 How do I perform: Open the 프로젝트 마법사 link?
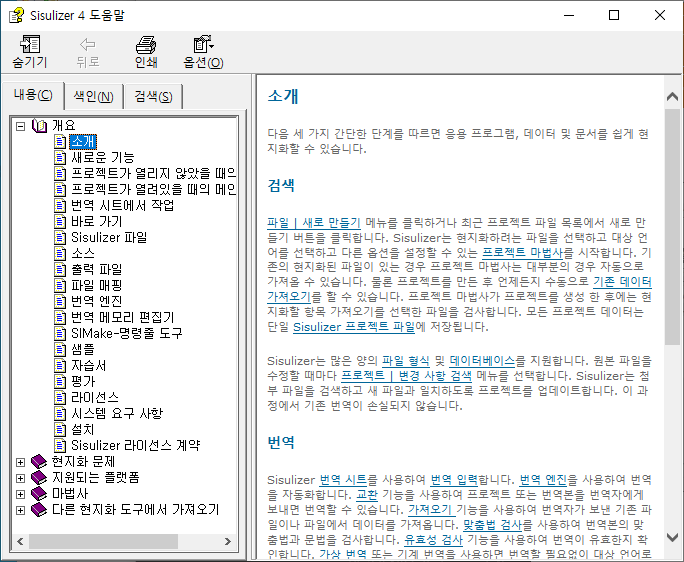tap(523, 252)
